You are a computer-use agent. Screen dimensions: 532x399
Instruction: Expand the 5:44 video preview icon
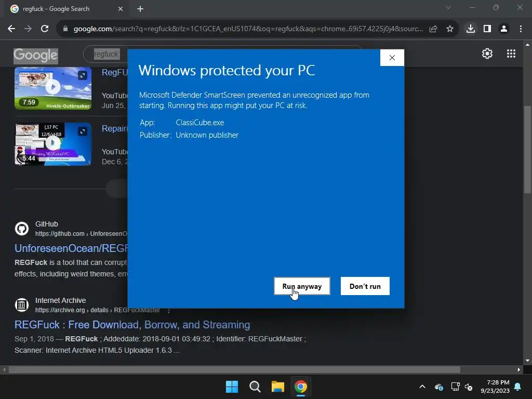coord(83,131)
